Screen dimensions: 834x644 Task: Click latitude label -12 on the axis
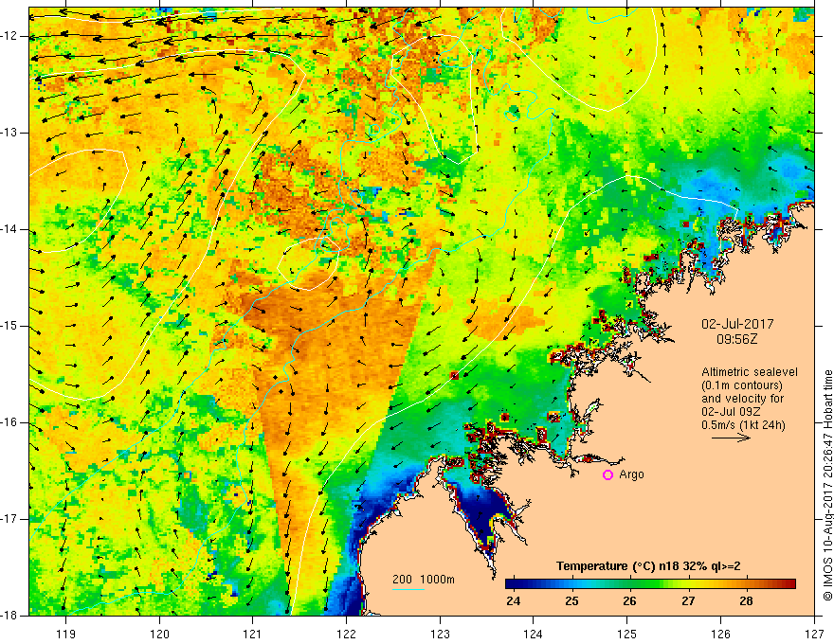coord(9,36)
